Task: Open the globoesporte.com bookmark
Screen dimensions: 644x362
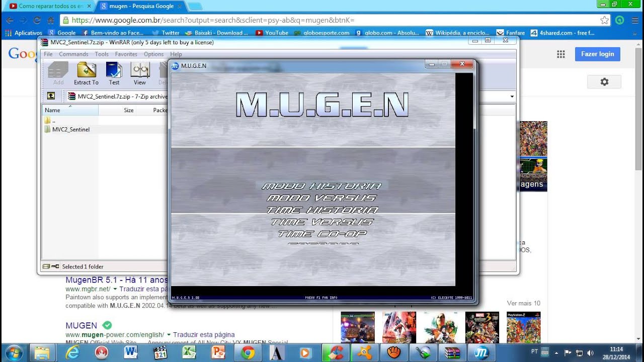Action: (322, 33)
